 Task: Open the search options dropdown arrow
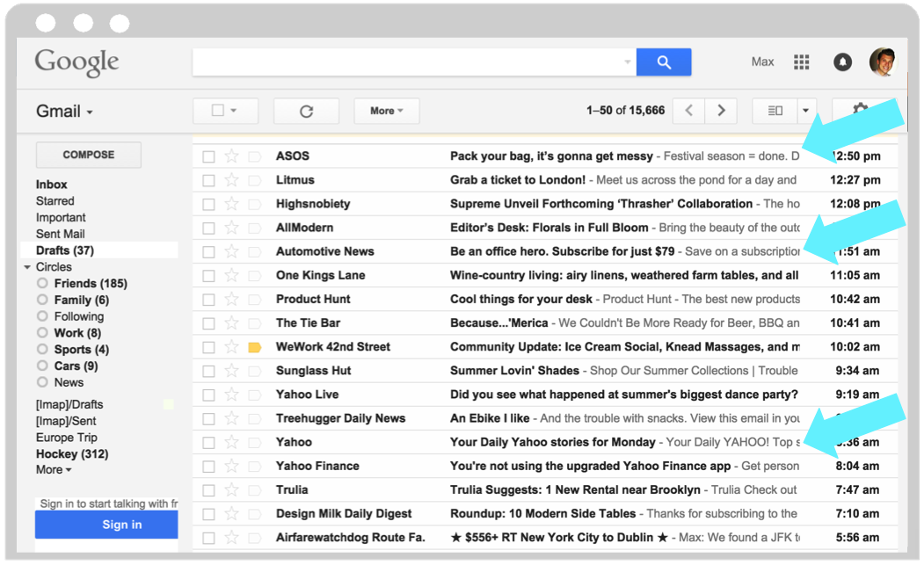coord(627,62)
